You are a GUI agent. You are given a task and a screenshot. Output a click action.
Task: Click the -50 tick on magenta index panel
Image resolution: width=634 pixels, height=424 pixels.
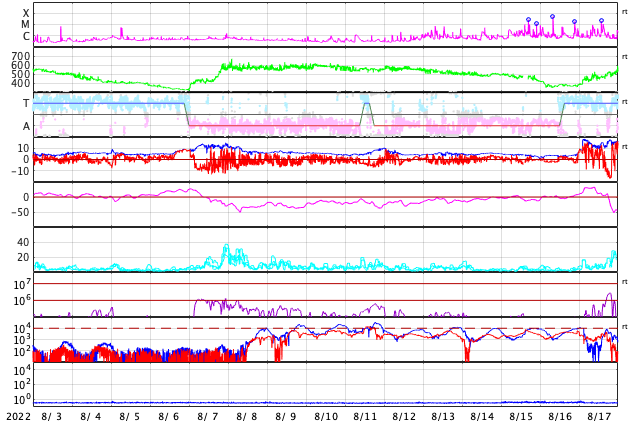(21, 212)
